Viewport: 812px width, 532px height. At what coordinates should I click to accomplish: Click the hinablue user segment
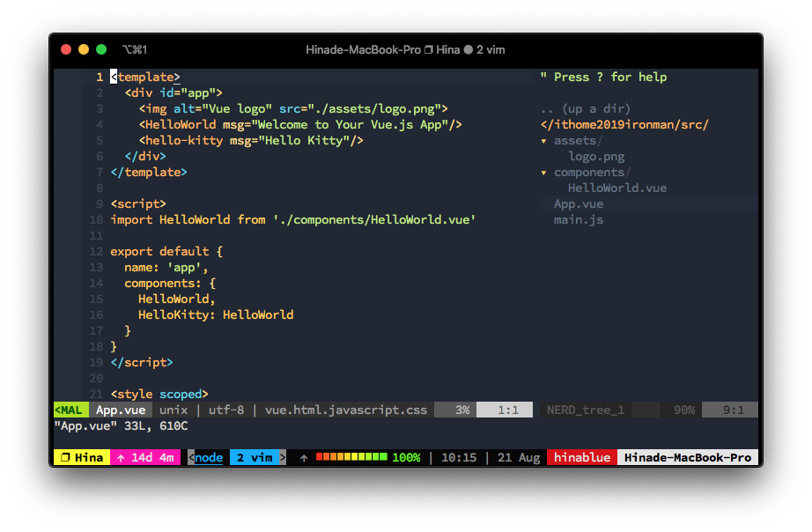(582, 457)
